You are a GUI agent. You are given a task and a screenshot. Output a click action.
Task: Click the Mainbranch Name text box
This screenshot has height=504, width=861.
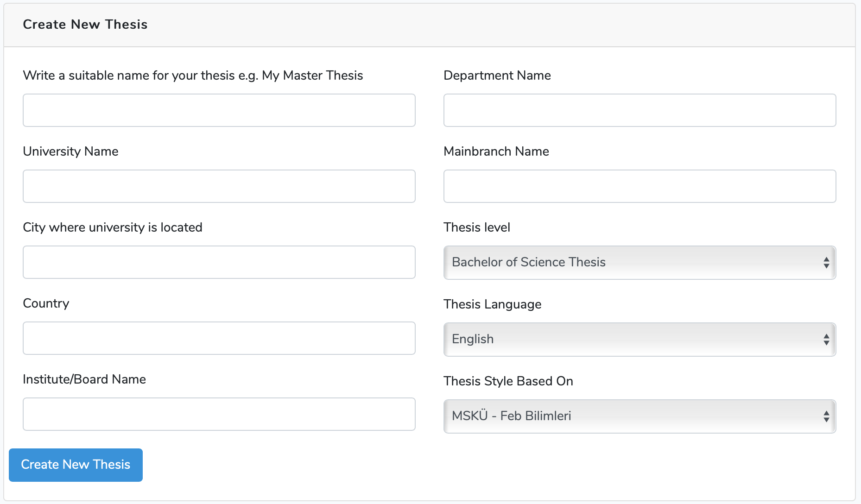(x=639, y=186)
